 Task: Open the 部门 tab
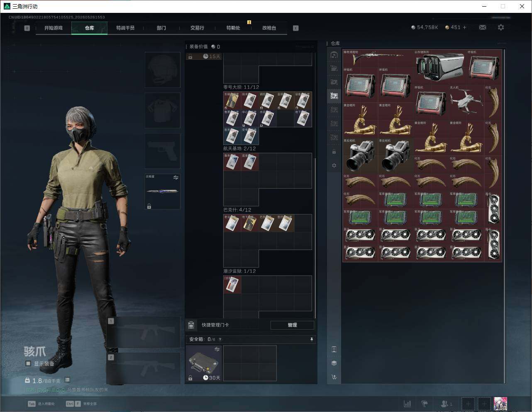(x=161, y=28)
